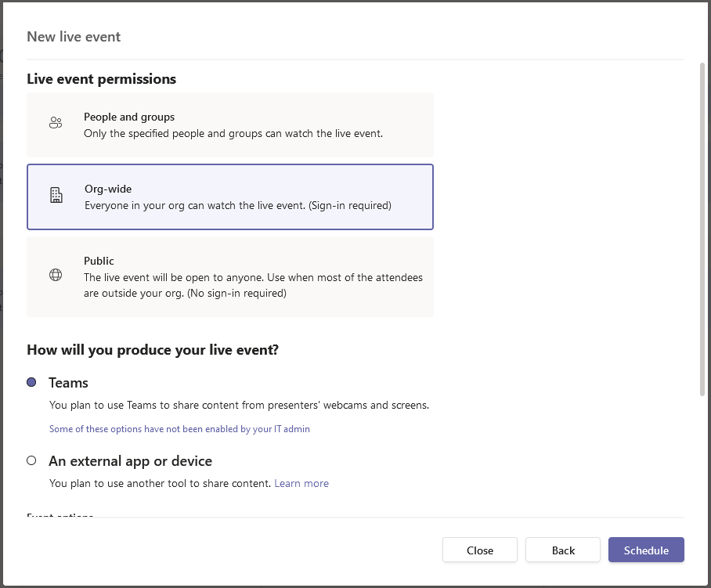This screenshot has height=588, width=711.
Task: Open the IT admin options notice link
Action: [x=179, y=429]
